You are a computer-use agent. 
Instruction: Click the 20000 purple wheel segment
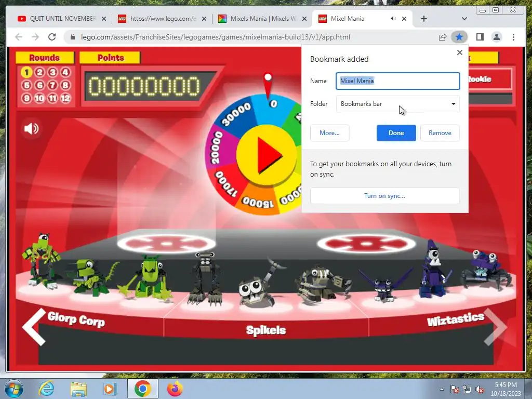coord(218,148)
